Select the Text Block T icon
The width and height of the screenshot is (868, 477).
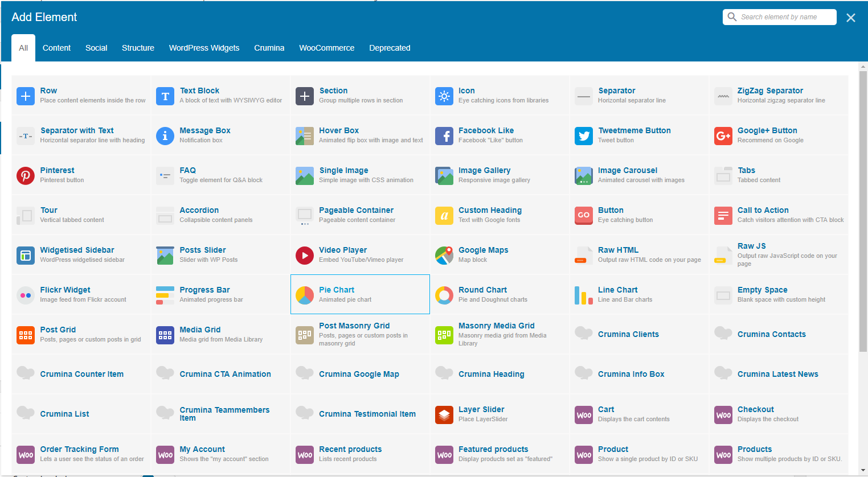165,96
